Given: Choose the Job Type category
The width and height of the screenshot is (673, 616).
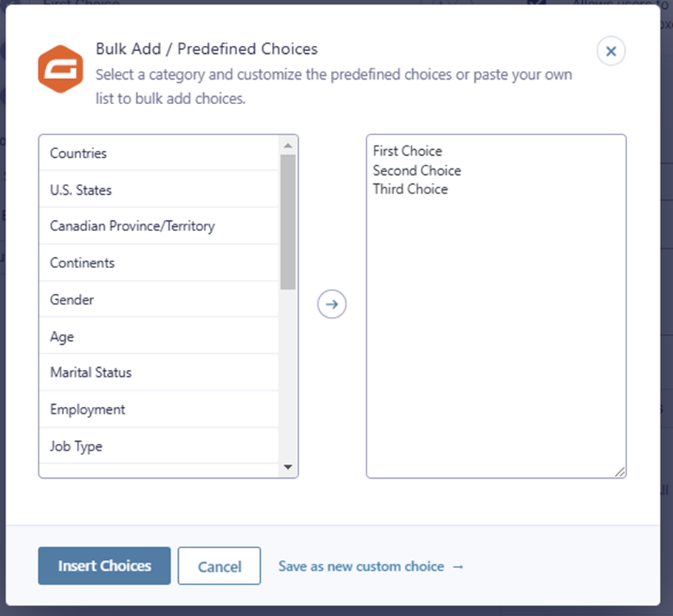Looking at the screenshot, I should point(76,446).
